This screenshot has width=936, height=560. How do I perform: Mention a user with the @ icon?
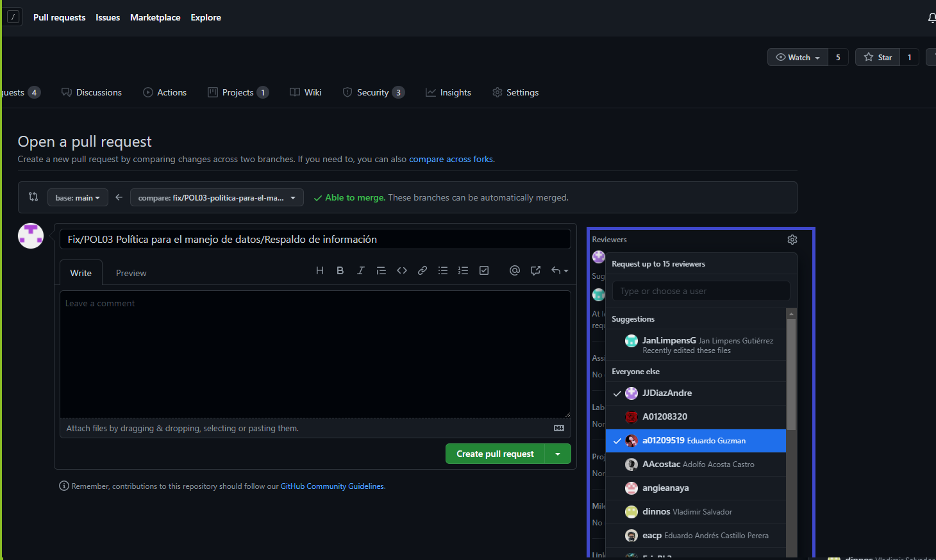coord(515,270)
